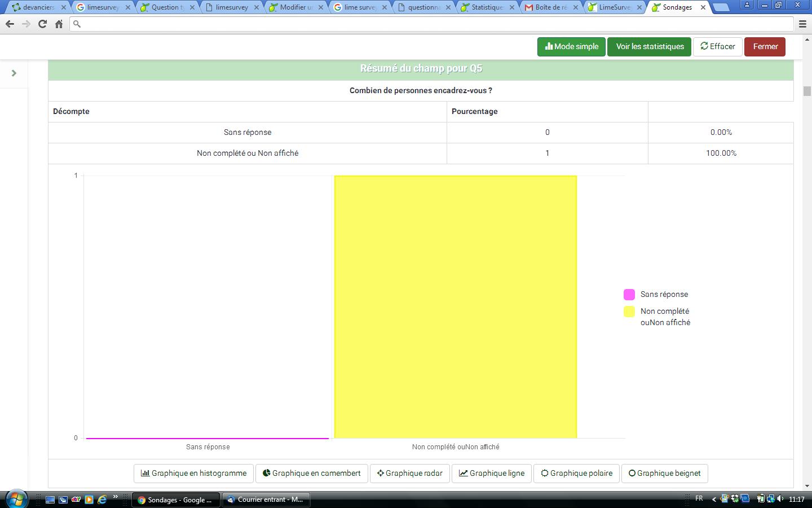Click the browser home icon

click(x=59, y=24)
